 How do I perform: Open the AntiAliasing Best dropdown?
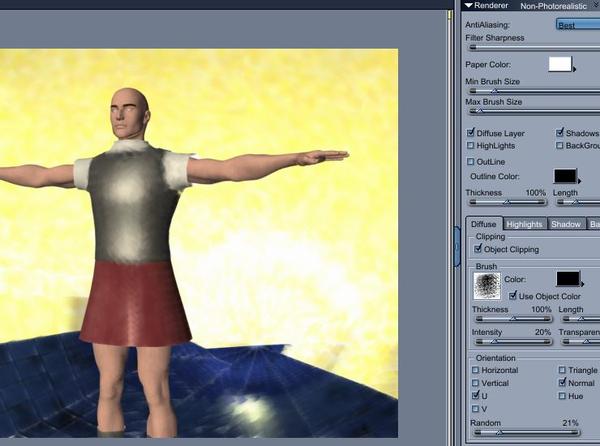578,25
